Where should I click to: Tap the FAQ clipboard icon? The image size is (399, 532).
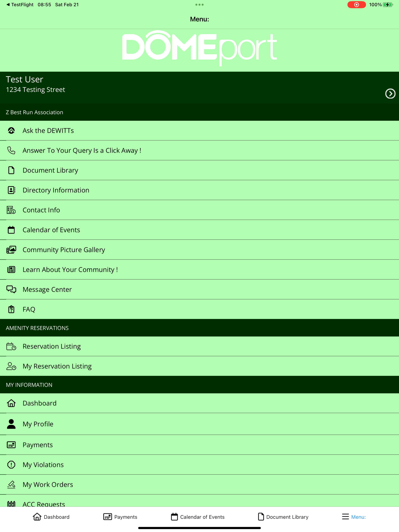tap(11, 309)
